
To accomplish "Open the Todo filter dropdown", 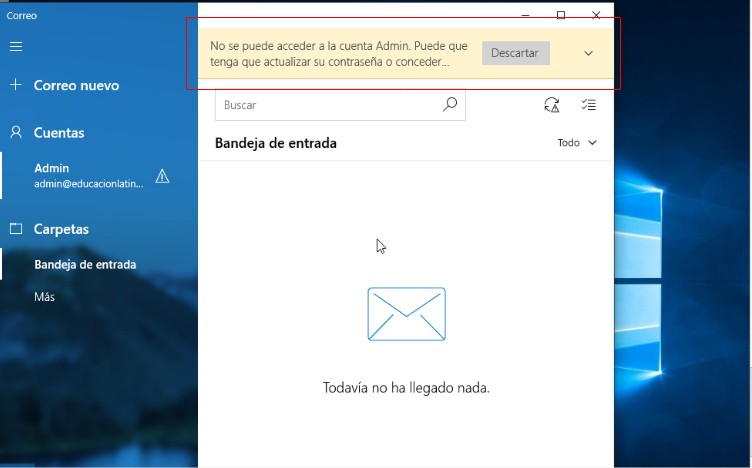I will click(577, 143).
